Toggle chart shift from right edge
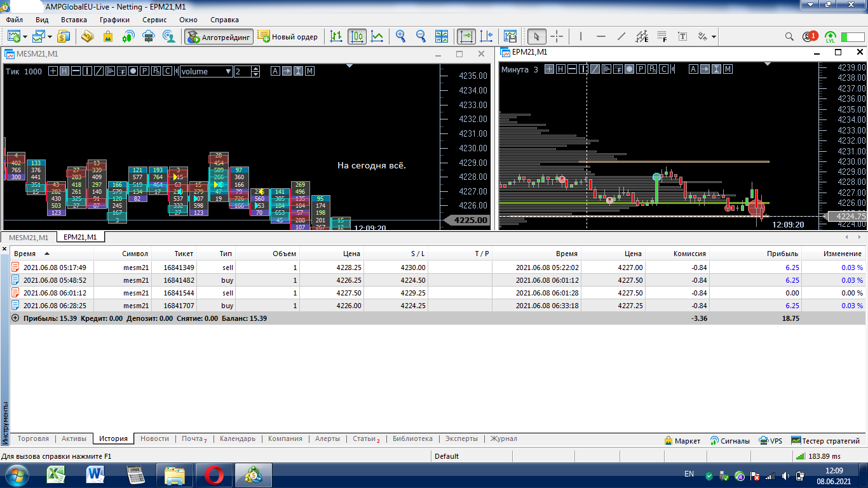This screenshot has height=488, width=868. (487, 36)
